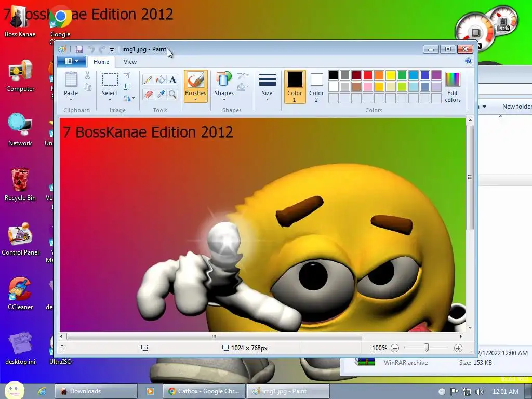Viewport: 532px width, 399px height.
Task: Select the Recycle Bin desktop icon
Action: coord(20,185)
